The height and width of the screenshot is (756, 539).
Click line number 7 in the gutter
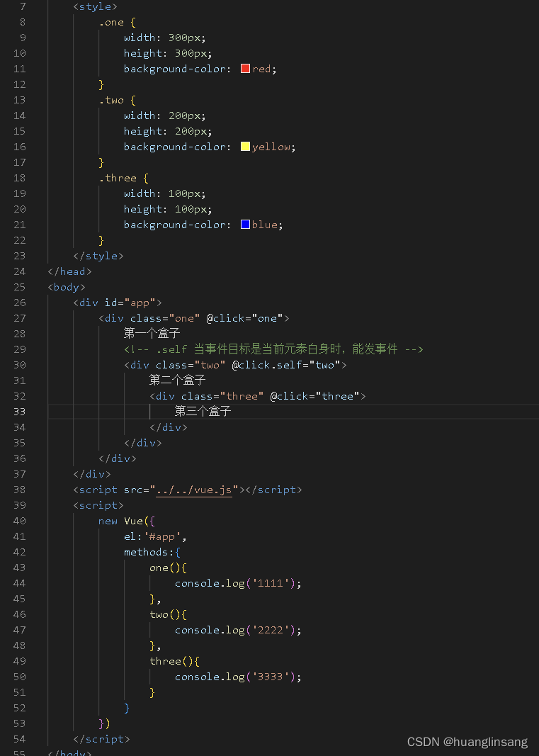coord(23,7)
